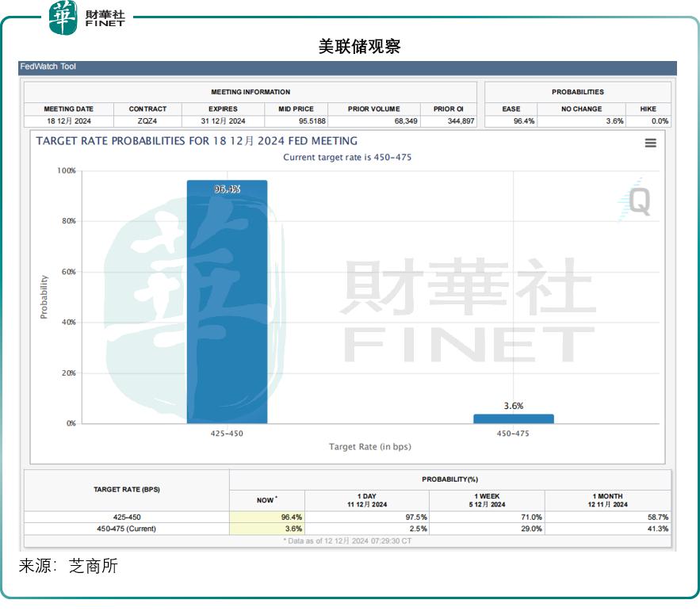Select the 1 MONTH column header

coord(607,500)
